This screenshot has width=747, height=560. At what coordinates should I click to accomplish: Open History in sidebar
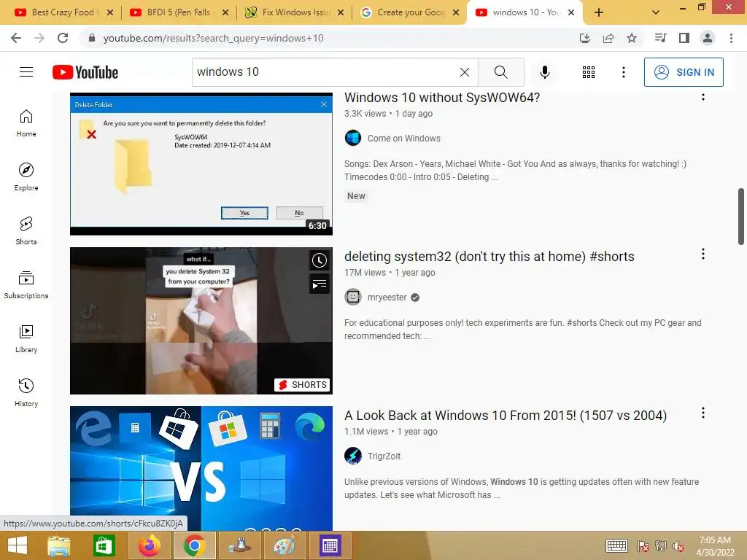coord(26,392)
